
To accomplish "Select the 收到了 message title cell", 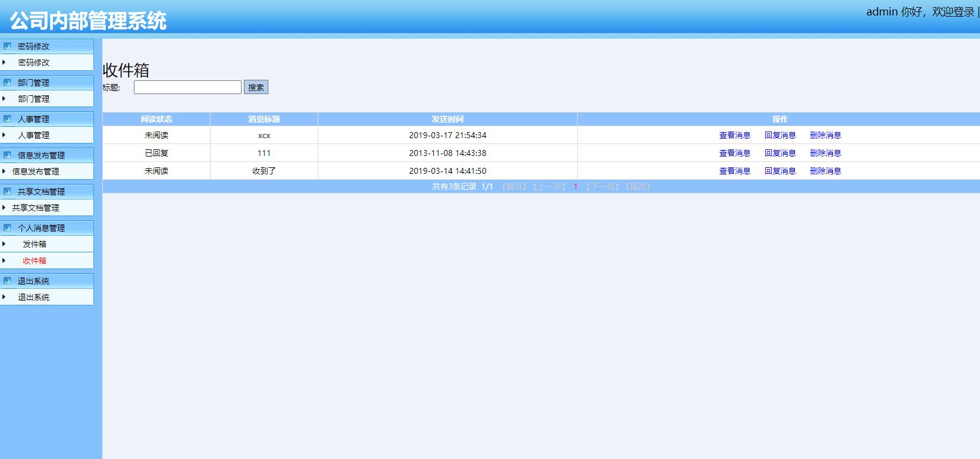I will click(x=264, y=171).
